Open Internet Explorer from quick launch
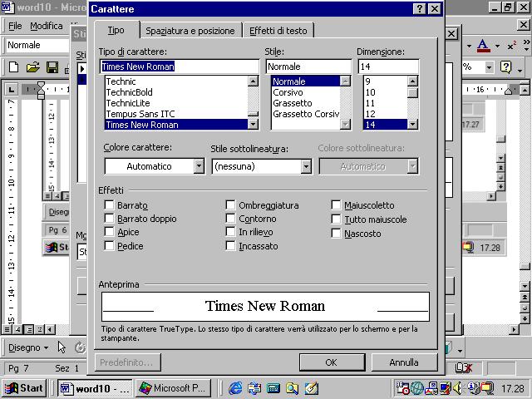Image resolution: width=532 pixels, height=399 pixels. coord(235,388)
